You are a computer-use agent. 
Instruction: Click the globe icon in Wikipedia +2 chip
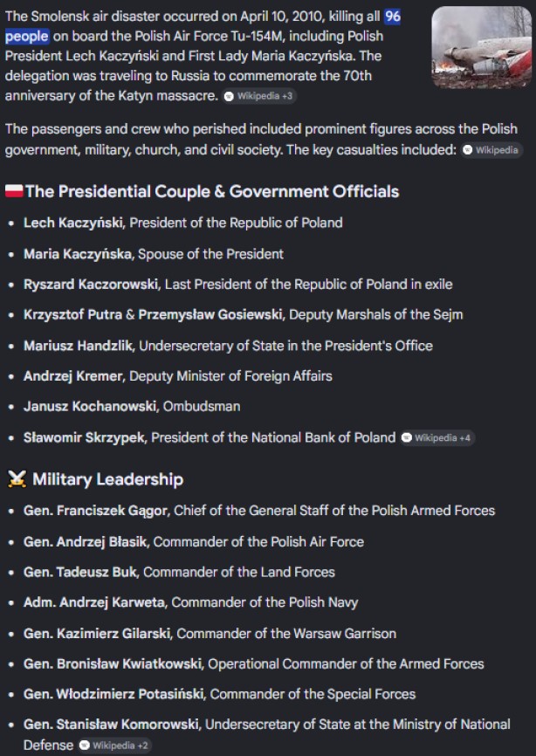[85, 746]
